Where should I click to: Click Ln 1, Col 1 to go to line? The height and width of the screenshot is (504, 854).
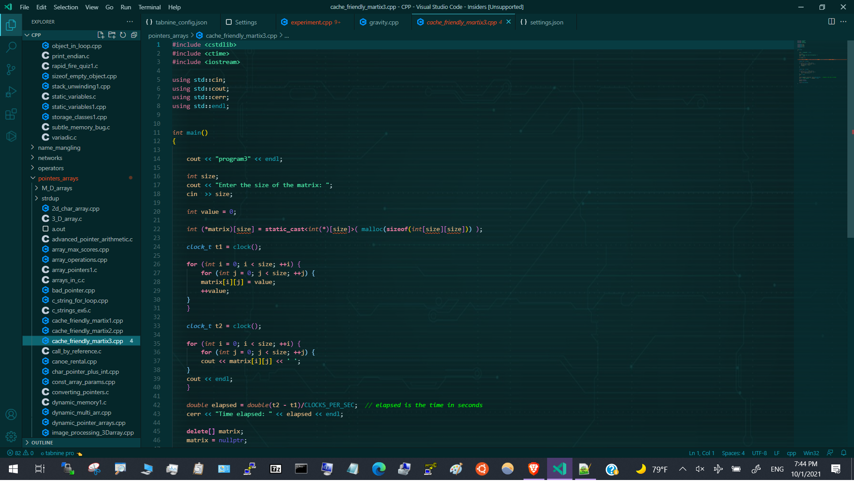[703, 453]
